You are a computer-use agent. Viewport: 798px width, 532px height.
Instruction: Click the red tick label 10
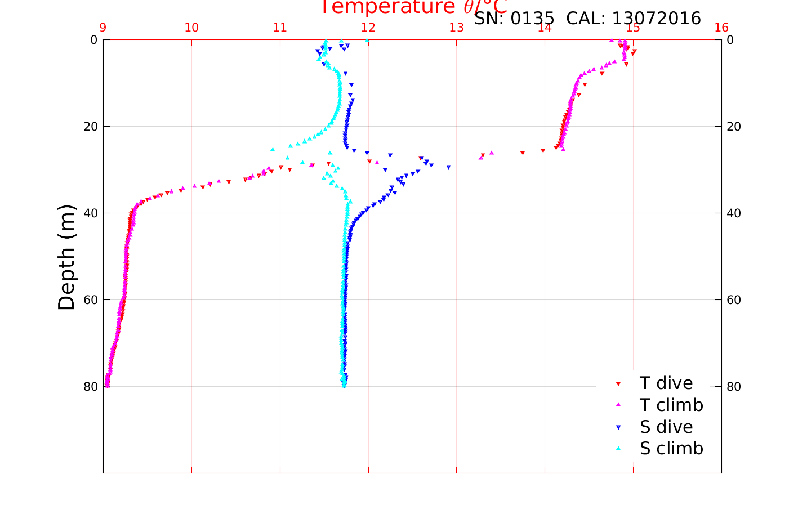point(191,28)
